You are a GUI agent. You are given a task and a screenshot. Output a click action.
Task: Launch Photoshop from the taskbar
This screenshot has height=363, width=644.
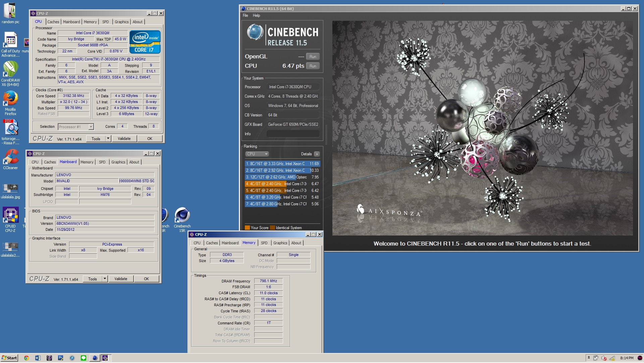(x=61, y=358)
